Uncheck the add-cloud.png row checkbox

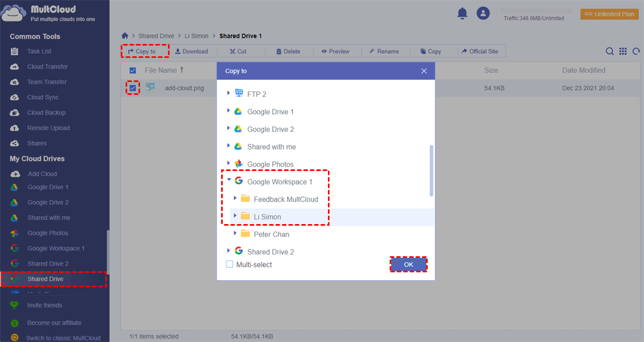[133, 88]
